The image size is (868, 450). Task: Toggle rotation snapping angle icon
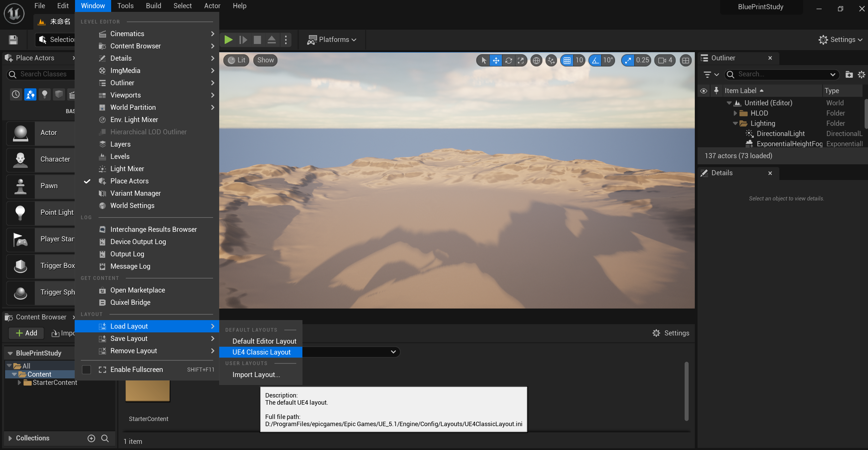595,60
